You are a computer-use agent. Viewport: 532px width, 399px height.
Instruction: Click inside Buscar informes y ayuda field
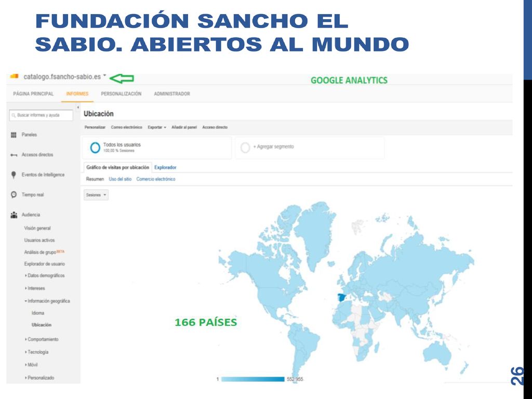click(x=41, y=115)
